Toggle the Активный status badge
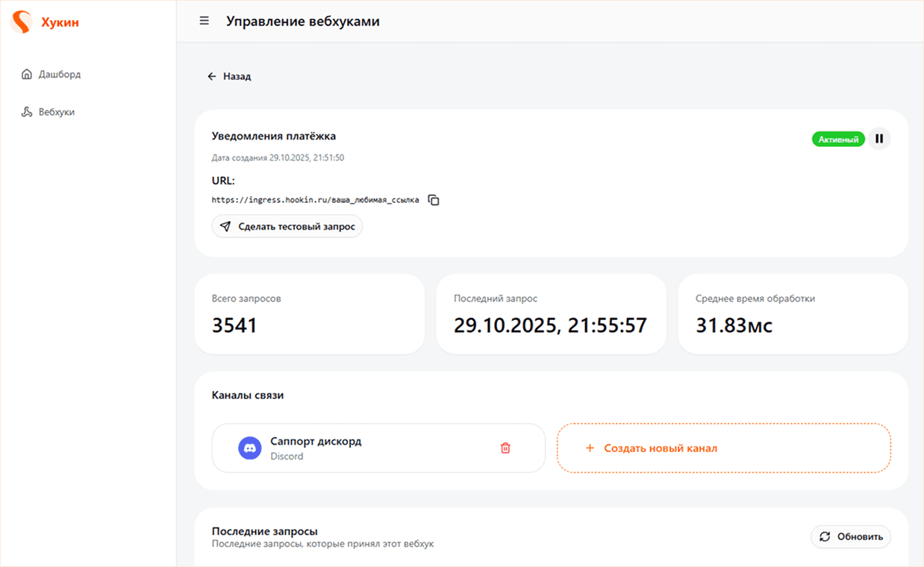Viewport: 924px width, 567px height. tap(837, 139)
